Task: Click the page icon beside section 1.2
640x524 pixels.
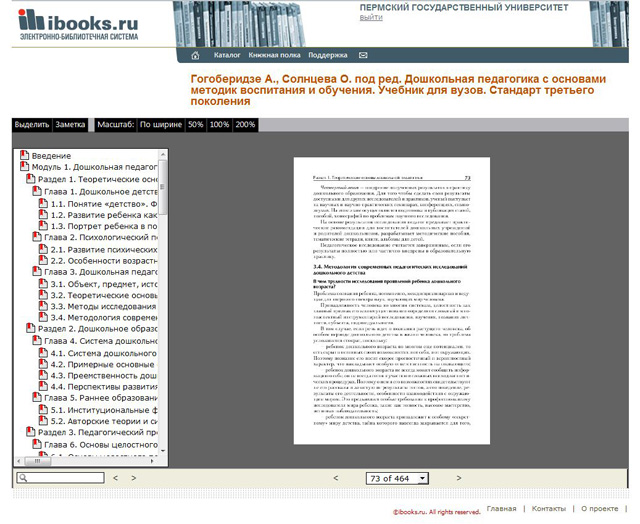Action: [43, 214]
